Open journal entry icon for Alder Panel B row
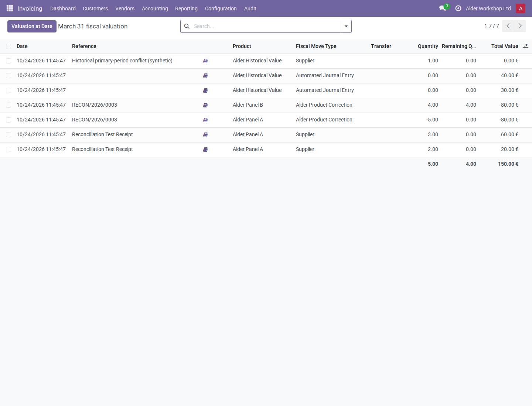The width and height of the screenshot is (532, 406). point(205,105)
